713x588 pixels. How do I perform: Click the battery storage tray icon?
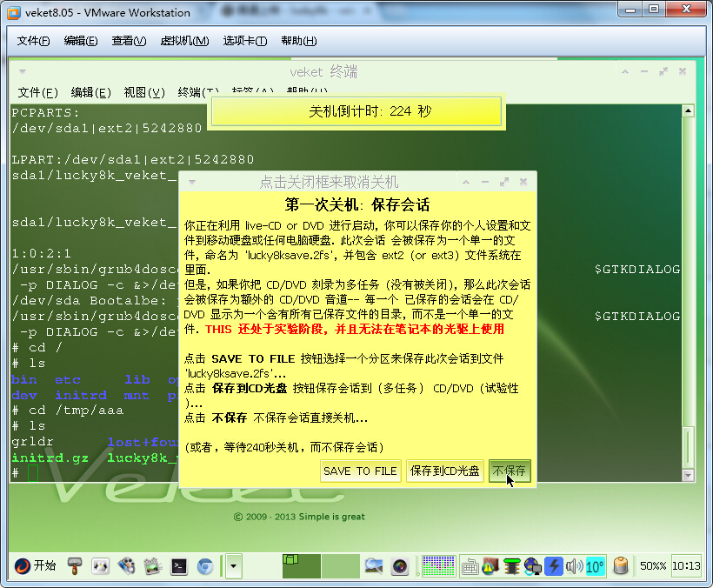click(621, 565)
